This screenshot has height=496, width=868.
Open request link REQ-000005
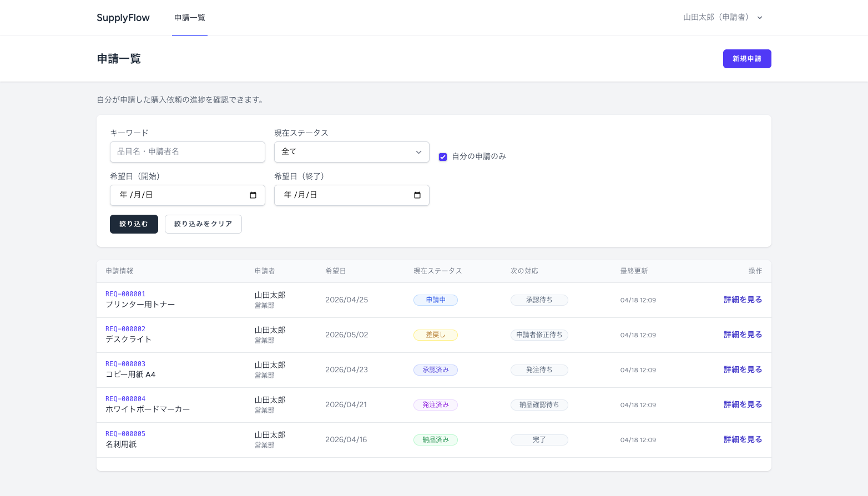[x=125, y=434]
